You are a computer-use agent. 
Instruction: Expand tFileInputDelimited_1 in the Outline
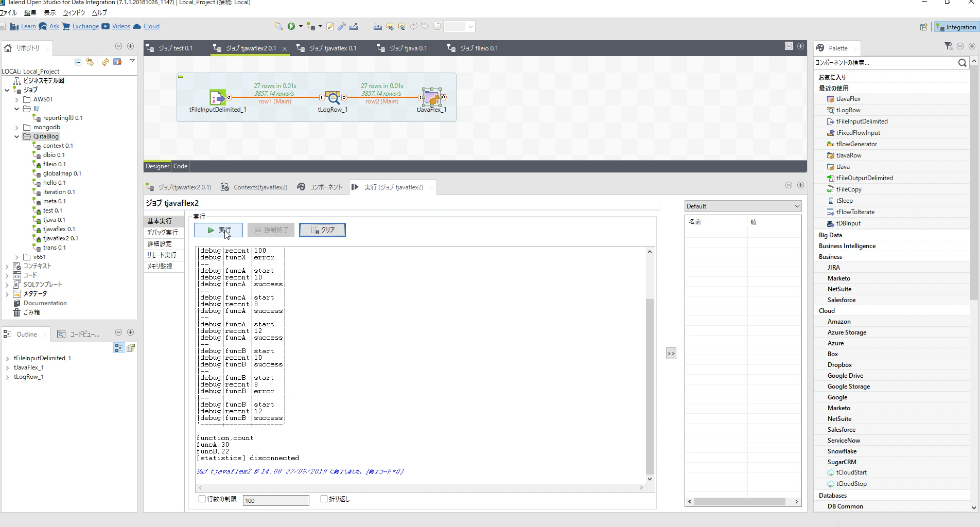click(x=7, y=359)
